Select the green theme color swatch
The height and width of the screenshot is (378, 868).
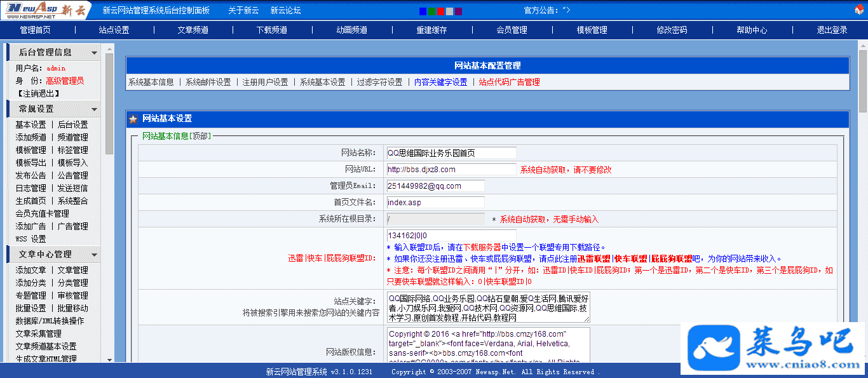click(431, 11)
